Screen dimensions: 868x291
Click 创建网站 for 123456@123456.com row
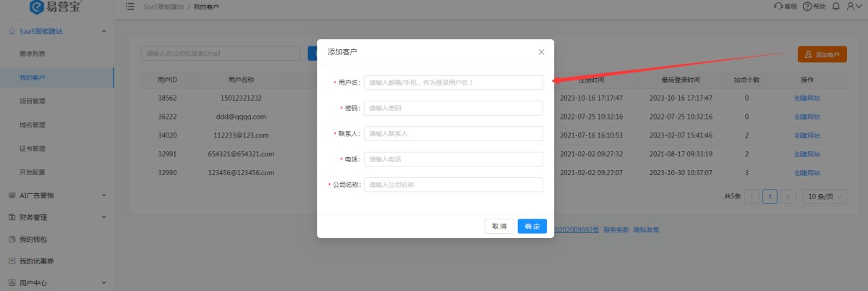tap(807, 173)
